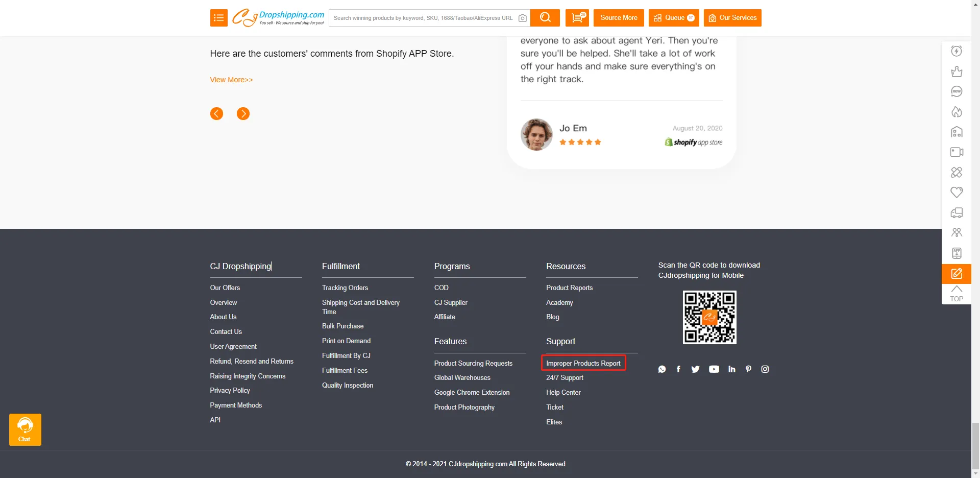
Task: Click the camera image search icon
Action: click(522, 18)
